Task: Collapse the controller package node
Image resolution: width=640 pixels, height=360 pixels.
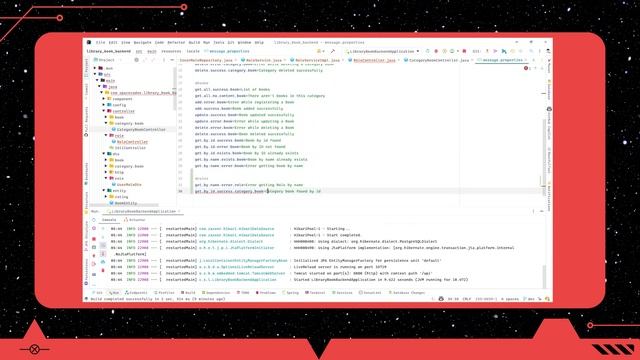Action: 104,111
